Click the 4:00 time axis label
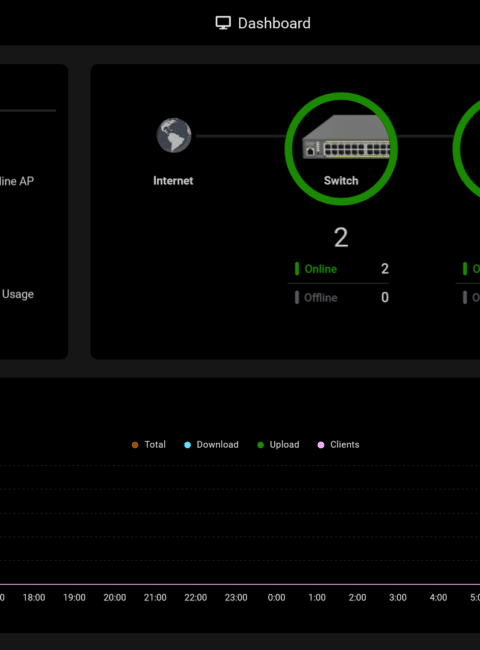Image resolution: width=480 pixels, height=650 pixels. [438, 597]
